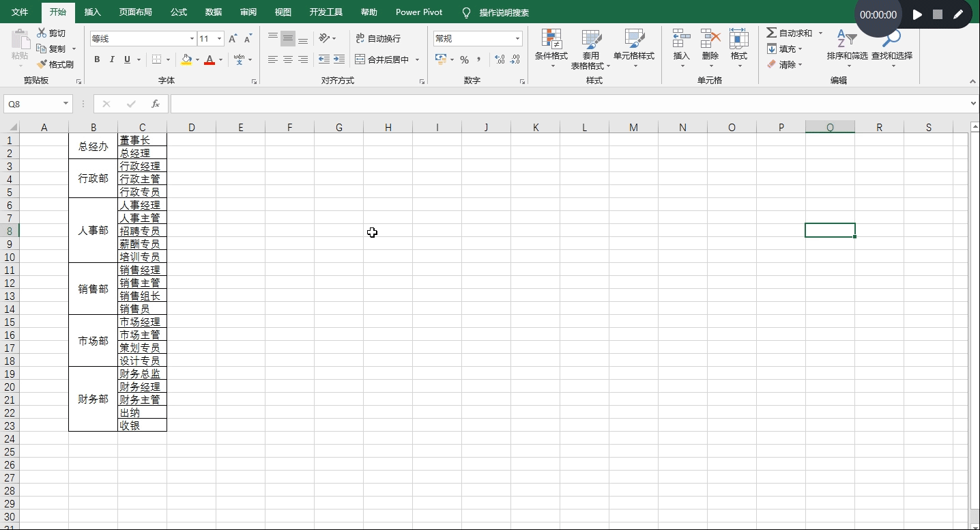980x530 pixels.
Task: Select column header G
Action: tap(338, 127)
